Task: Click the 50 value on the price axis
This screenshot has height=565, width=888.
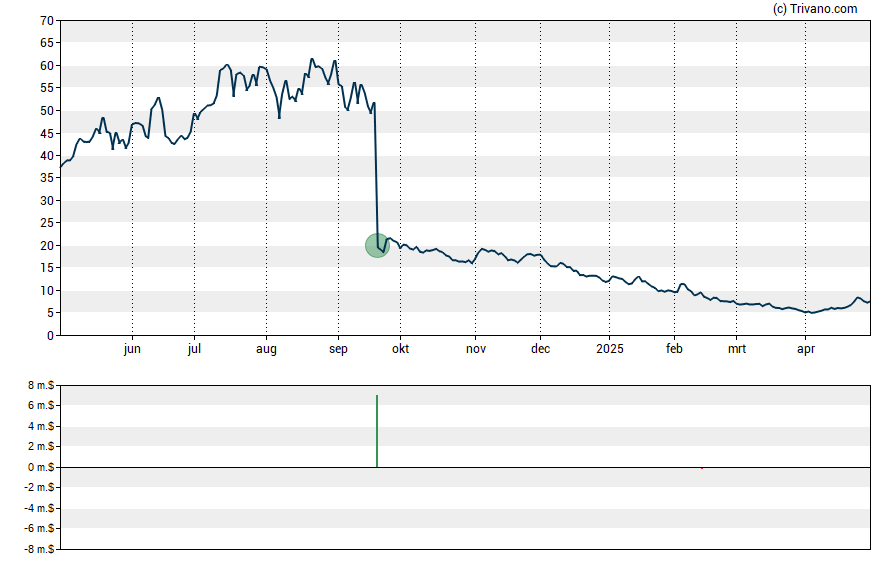Action: click(x=47, y=111)
